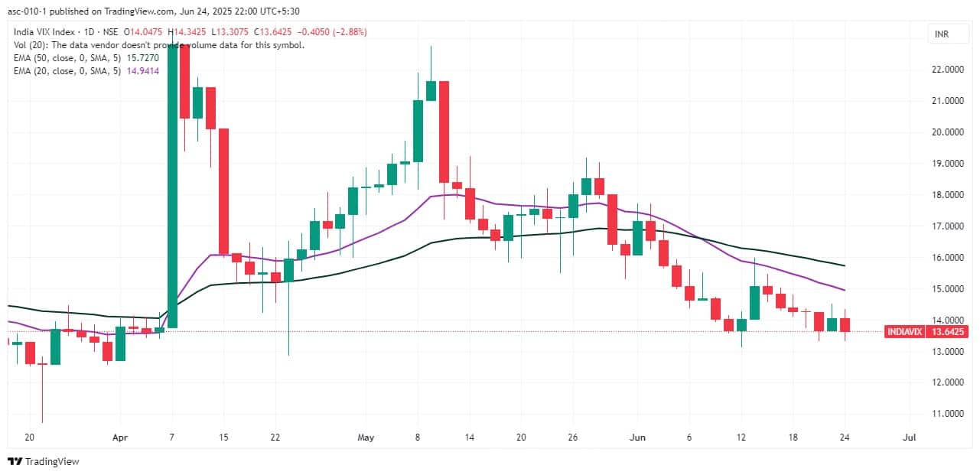980x475 pixels.
Task: Click the May label on the time axis
Action: 366,437
